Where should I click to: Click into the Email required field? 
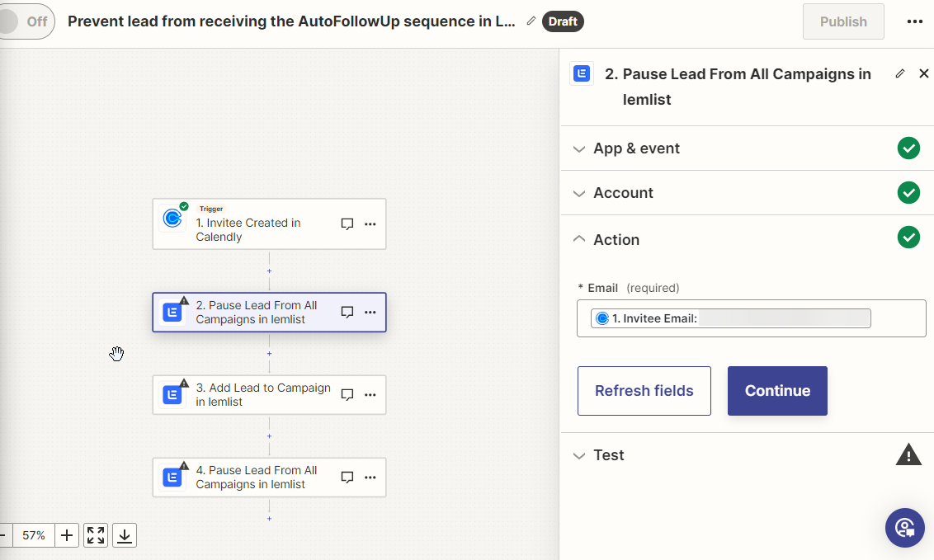coord(751,318)
